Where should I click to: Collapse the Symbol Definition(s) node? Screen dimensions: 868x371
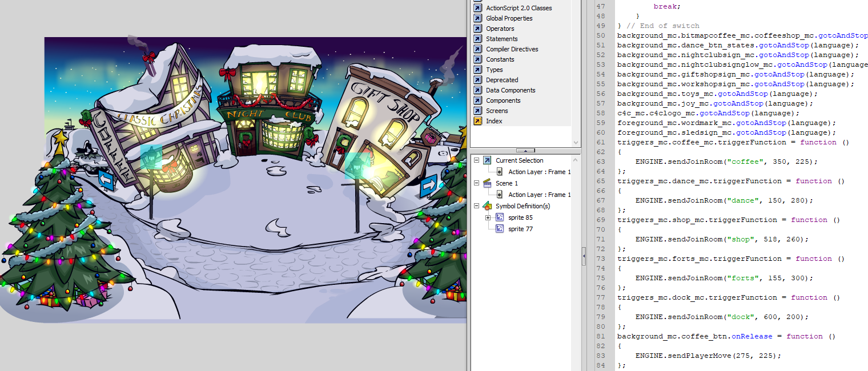coord(477,206)
